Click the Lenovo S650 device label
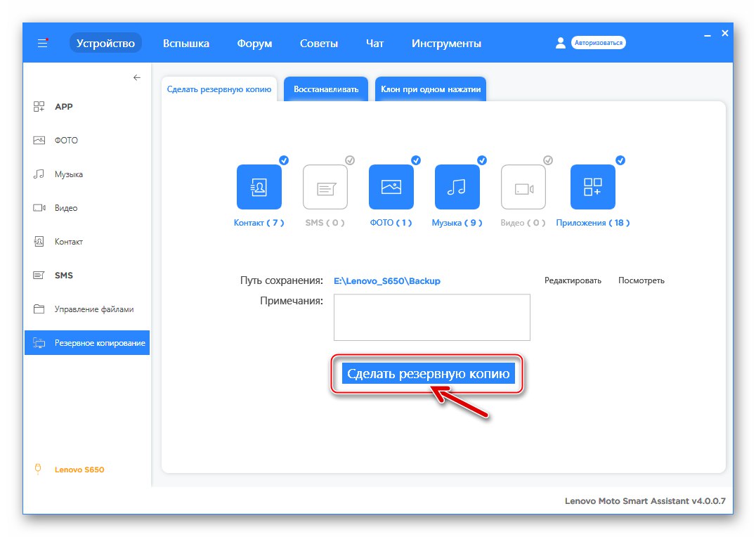Screen dimensions: 756x537 79,470
